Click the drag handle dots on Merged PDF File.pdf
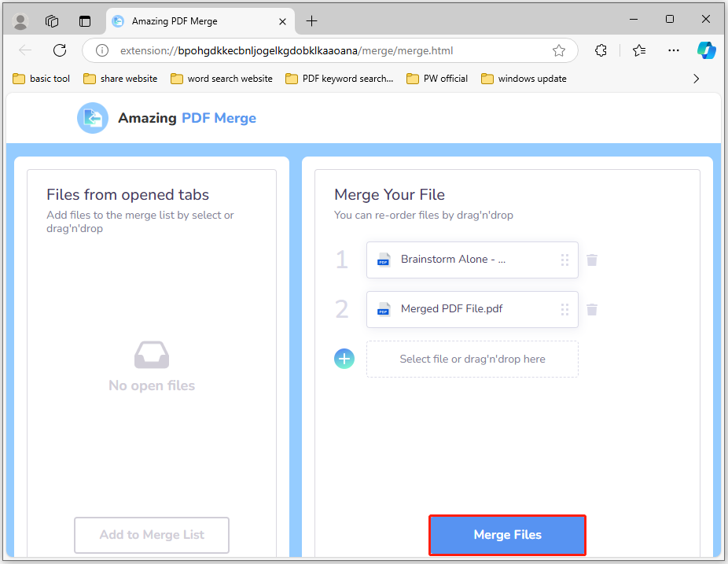This screenshot has width=728, height=564. (564, 309)
